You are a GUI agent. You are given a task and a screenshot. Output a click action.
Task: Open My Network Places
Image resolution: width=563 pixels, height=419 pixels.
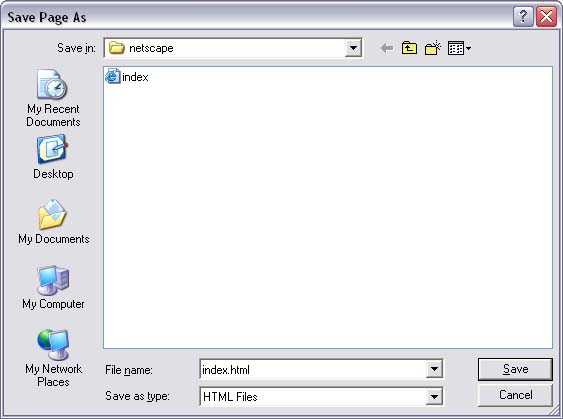[53, 358]
